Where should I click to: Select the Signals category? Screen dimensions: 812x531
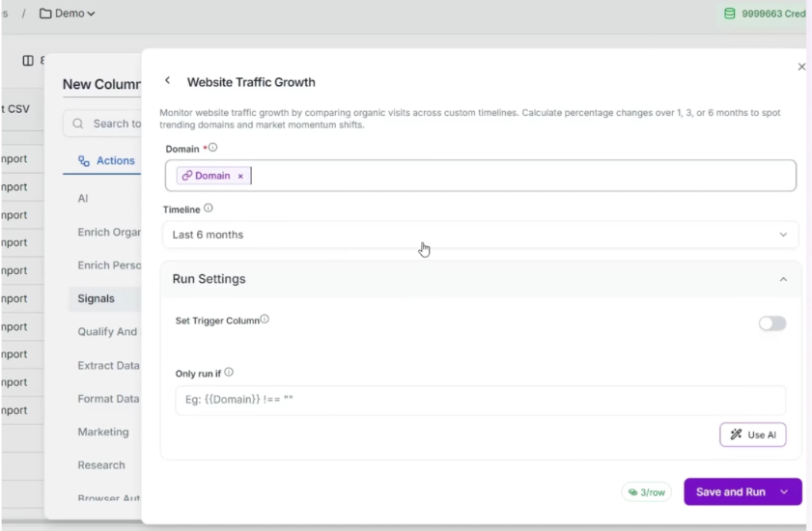[x=104, y=299]
